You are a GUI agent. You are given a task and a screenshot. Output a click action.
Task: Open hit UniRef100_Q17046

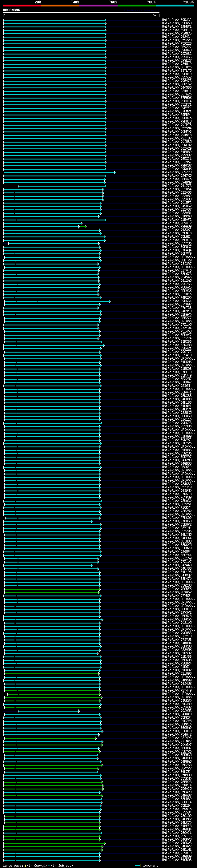pyautogui.click(x=177, y=270)
